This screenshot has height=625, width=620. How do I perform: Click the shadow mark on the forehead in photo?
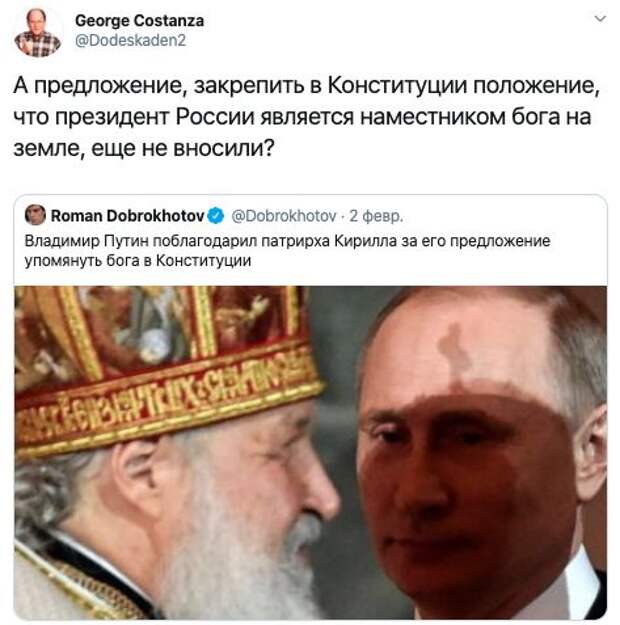pos(452,351)
